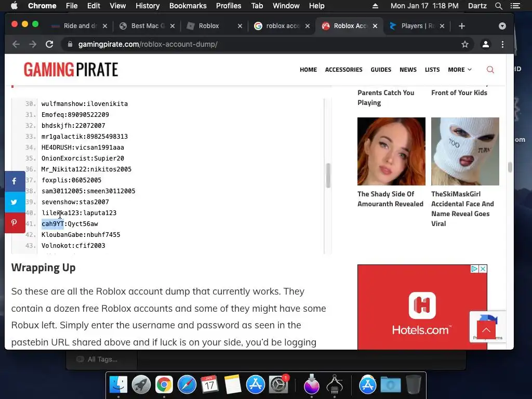
Task: Open Chrome from the Dock
Action: click(164, 385)
